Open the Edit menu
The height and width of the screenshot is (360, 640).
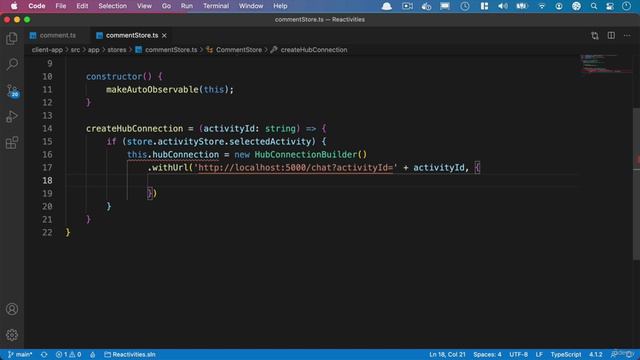click(82, 6)
